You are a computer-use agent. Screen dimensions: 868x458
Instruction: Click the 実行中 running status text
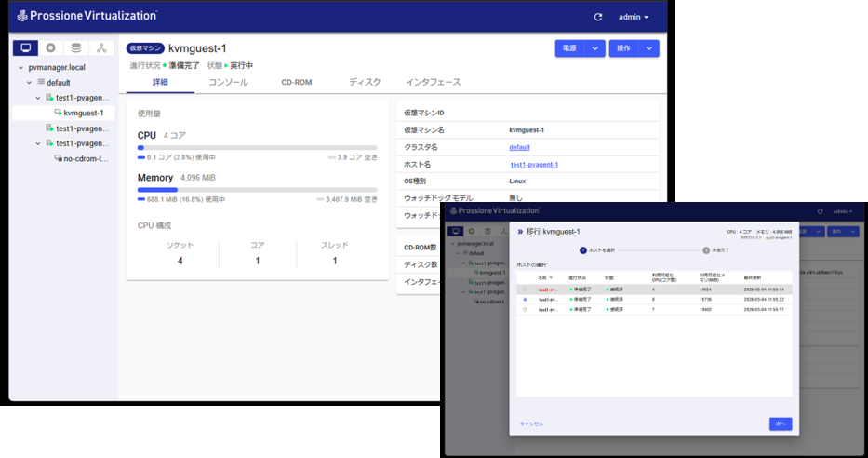[241, 65]
